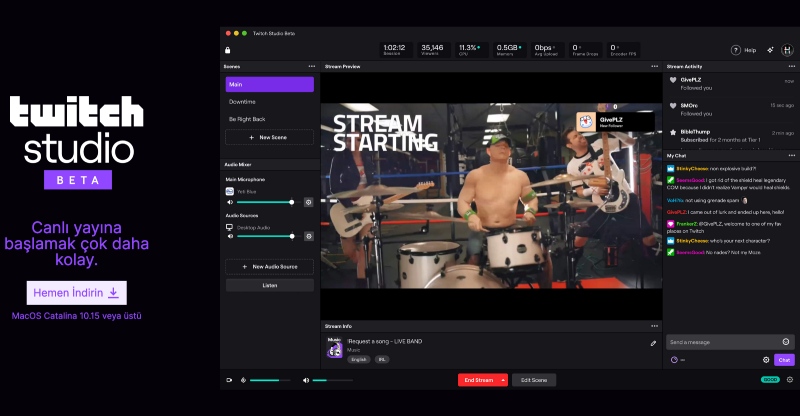Click the 11.3% CPU stat
The width and height of the screenshot is (800, 416).
470,50
